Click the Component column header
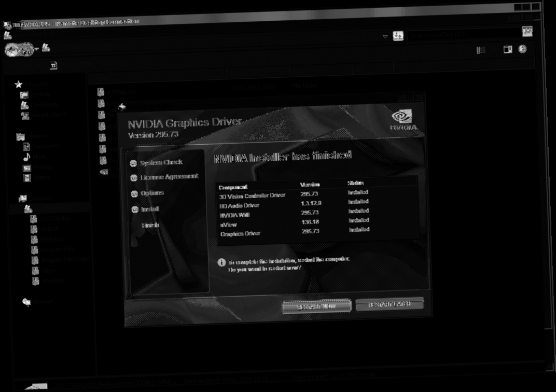 tap(233, 187)
